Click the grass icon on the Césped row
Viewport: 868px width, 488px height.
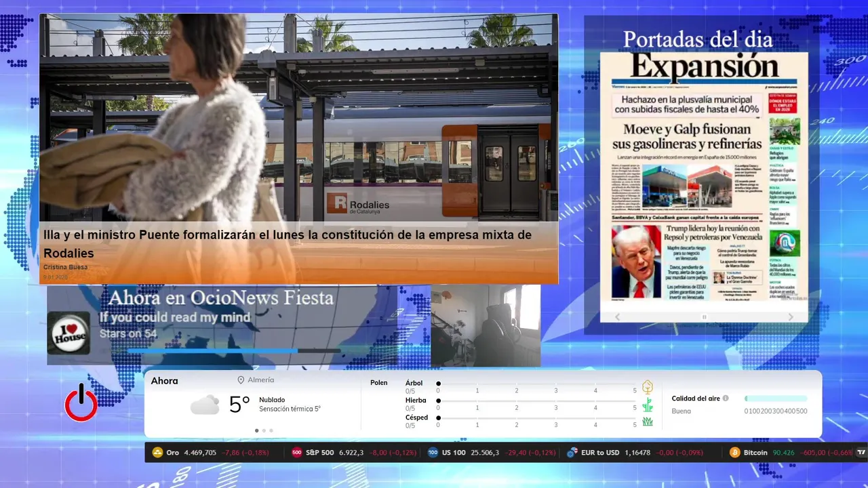648,422
